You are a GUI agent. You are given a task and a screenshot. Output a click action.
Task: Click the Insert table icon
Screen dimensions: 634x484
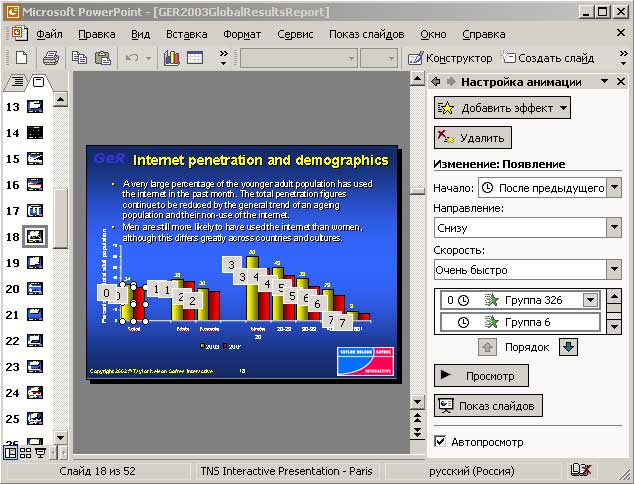coord(195,58)
